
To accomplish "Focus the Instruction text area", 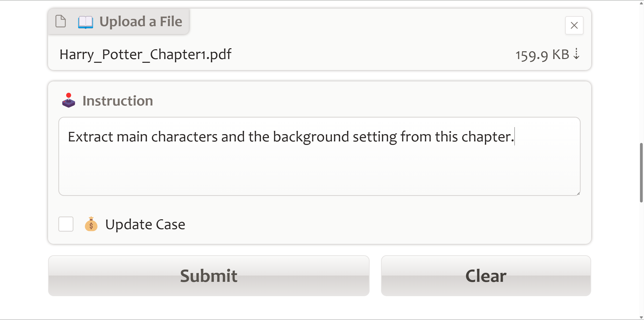I will [x=319, y=156].
